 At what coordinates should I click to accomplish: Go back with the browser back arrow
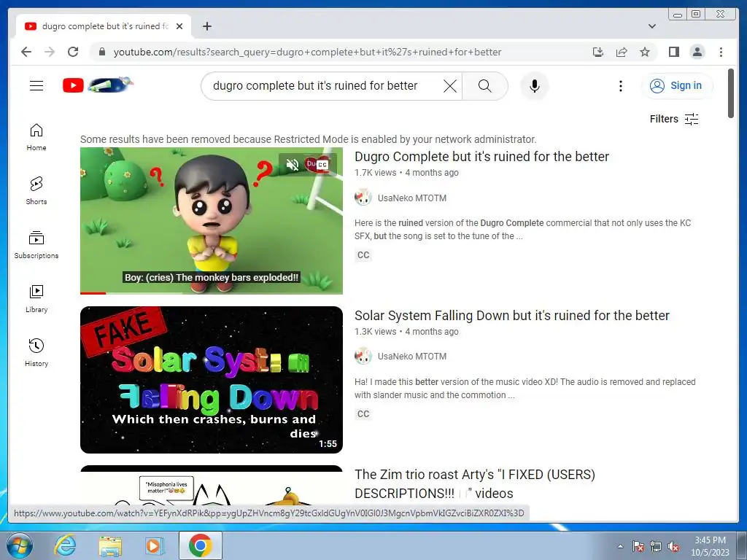(x=26, y=52)
